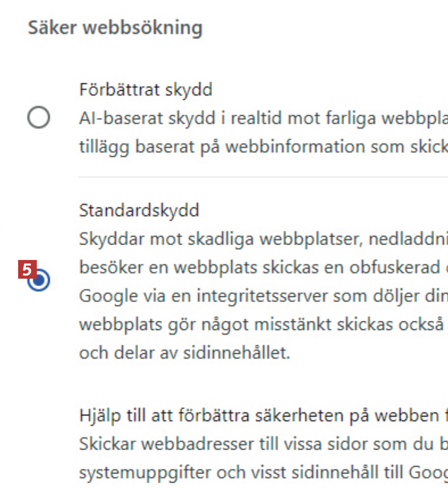The height and width of the screenshot is (489, 448).
Task: Click the Förbättrat skydd option title
Action: [146, 89]
